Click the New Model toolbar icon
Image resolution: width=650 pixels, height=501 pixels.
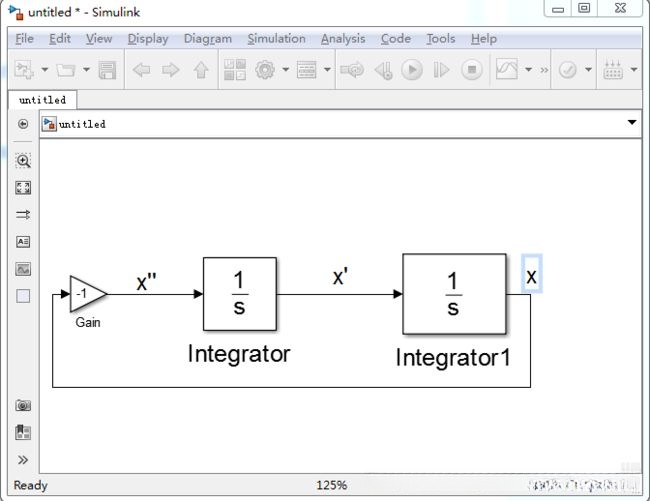click(x=24, y=69)
